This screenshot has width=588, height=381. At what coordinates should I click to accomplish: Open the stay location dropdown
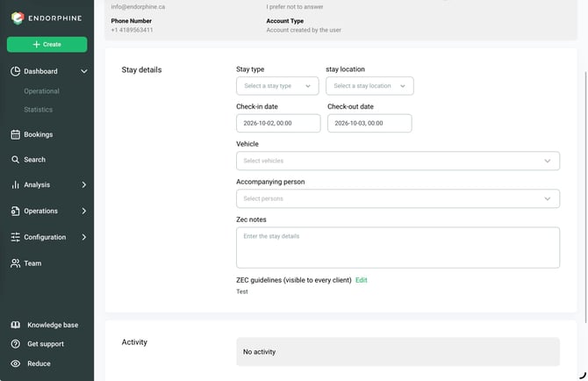[x=369, y=86]
